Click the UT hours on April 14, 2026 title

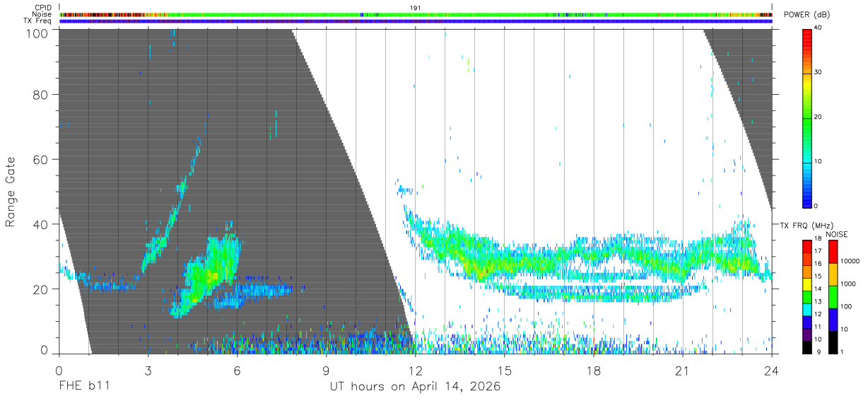[415, 387]
